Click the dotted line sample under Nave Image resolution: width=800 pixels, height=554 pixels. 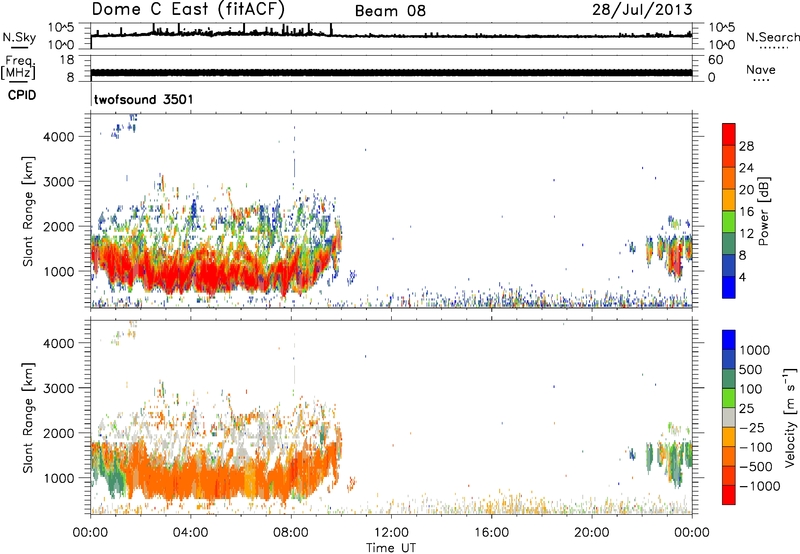coord(761,80)
